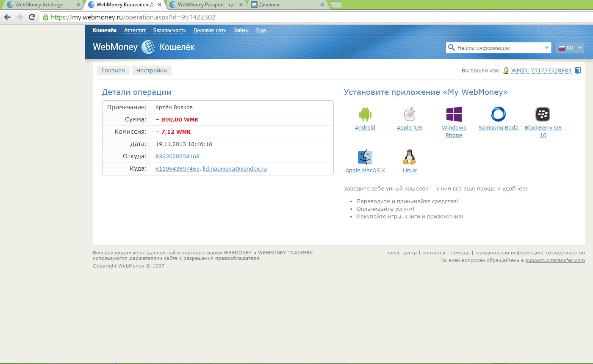The height and width of the screenshot is (364, 593).
Task: Click the browser back arrow
Action: [x=7, y=17]
